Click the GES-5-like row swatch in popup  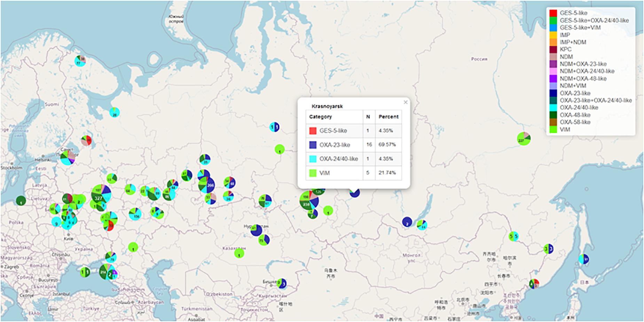click(x=313, y=131)
